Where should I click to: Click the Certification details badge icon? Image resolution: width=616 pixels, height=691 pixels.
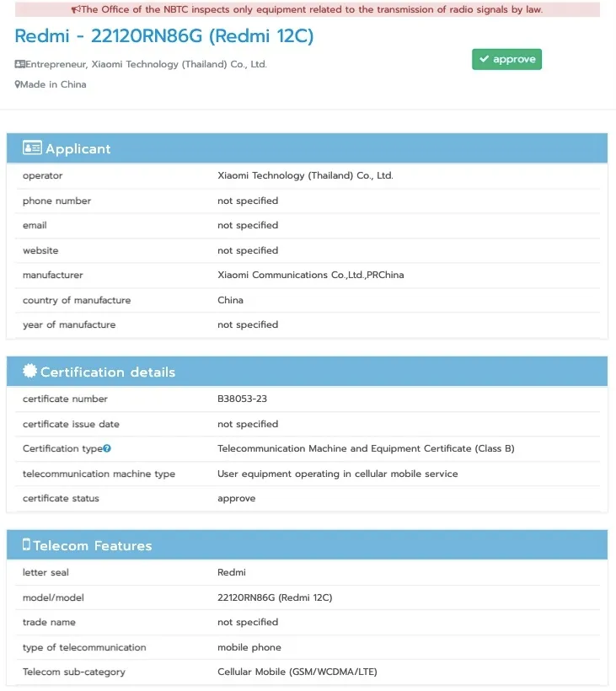(30, 372)
